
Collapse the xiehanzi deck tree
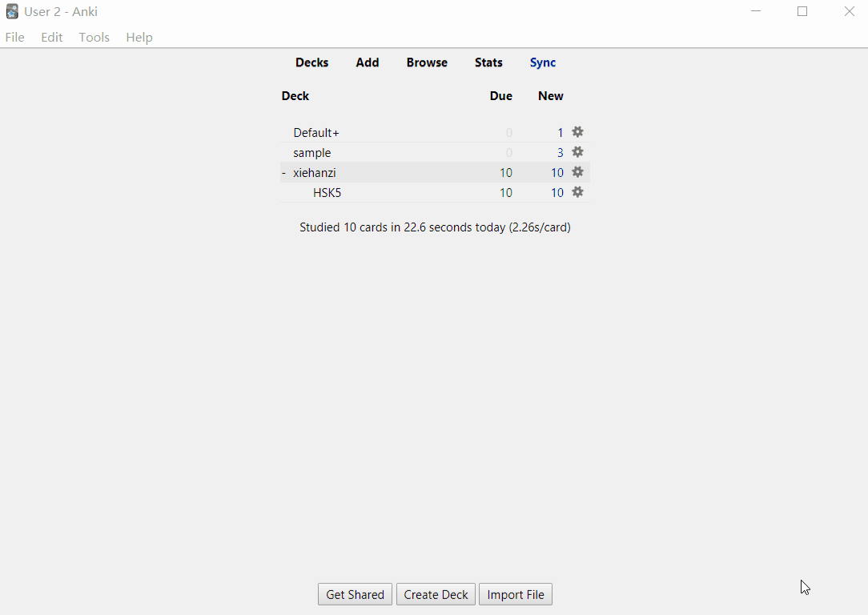(284, 173)
